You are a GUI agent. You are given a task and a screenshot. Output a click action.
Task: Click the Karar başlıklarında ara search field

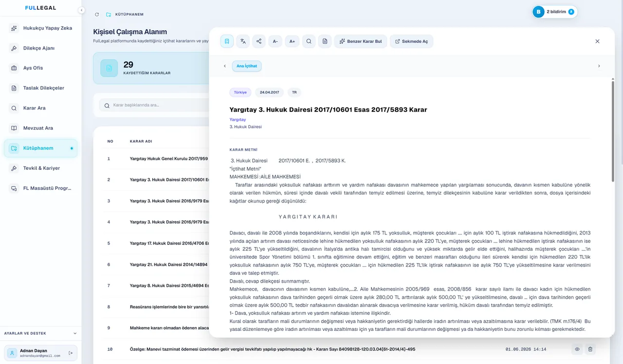(156, 105)
